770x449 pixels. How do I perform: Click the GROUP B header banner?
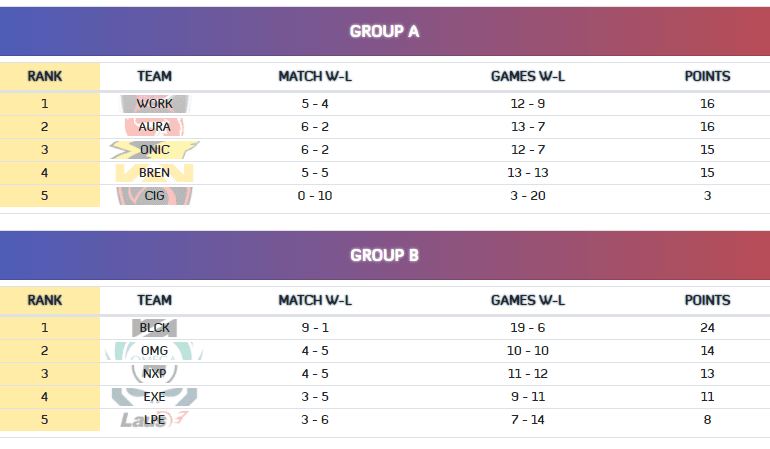pos(385,255)
